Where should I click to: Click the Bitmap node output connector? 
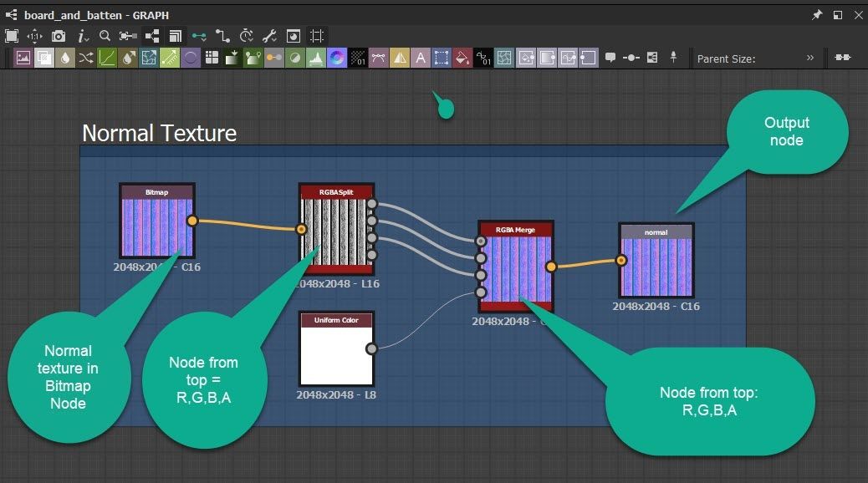coord(192,221)
